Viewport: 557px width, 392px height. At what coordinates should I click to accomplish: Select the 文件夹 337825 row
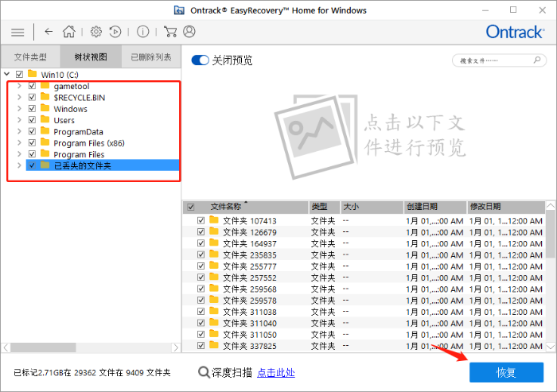[364, 346]
